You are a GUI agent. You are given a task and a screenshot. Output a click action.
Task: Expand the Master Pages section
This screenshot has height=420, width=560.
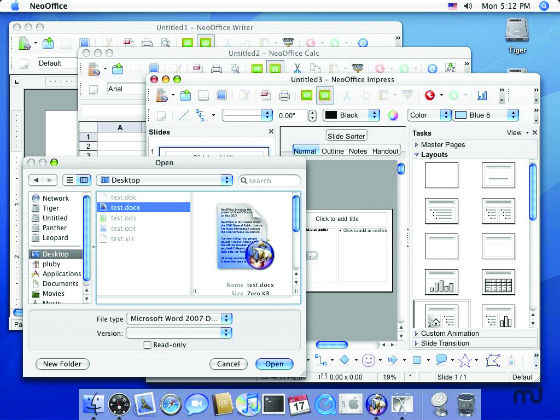click(416, 145)
